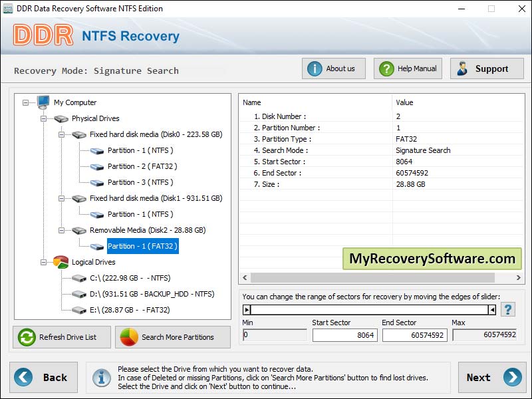Click the Refresh Drive List icon
The height and width of the screenshot is (399, 532).
pos(25,337)
